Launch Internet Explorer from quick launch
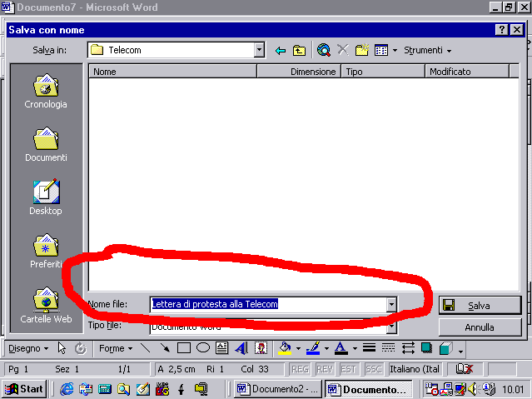 67,389
